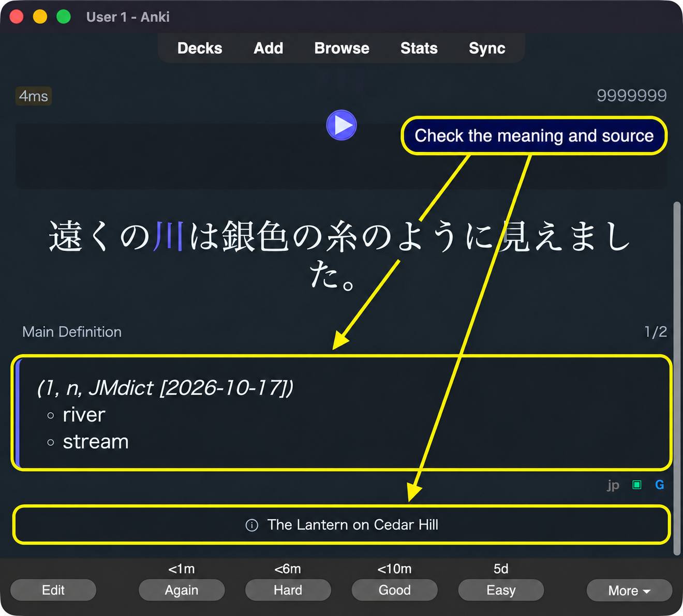The height and width of the screenshot is (616, 683).
Task: Click the <10m interval above Good
Action: 394,569
